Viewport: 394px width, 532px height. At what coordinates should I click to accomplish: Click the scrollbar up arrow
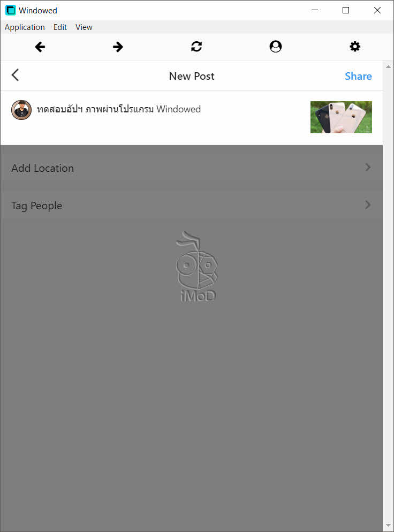click(x=388, y=67)
